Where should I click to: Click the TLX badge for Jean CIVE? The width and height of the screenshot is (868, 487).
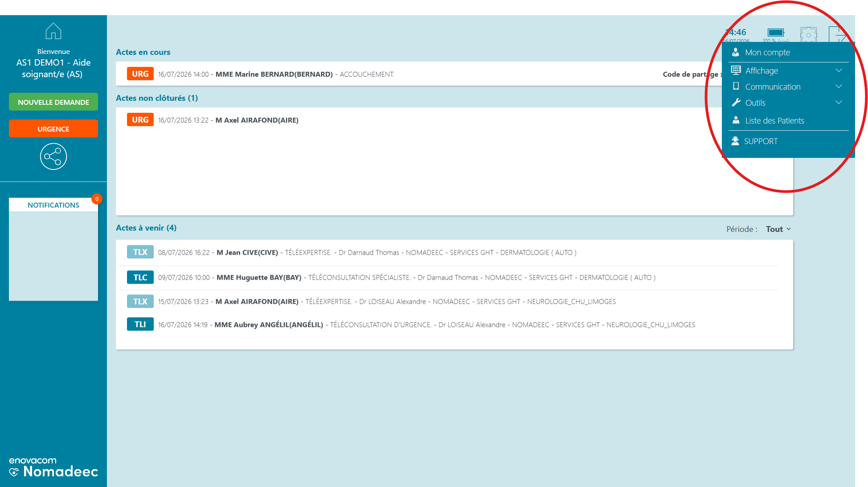pyautogui.click(x=140, y=252)
